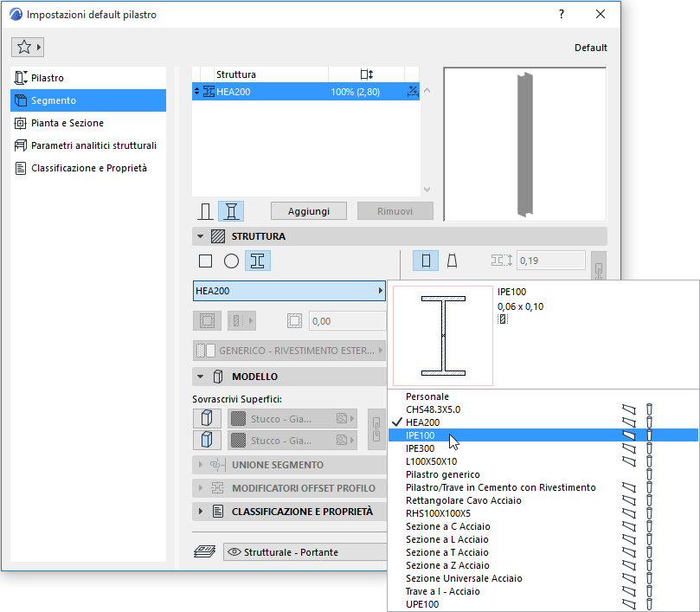This screenshot has width=700, height=612.
Task: Choose Sezione a C Acciaio profile
Action: pos(543,525)
